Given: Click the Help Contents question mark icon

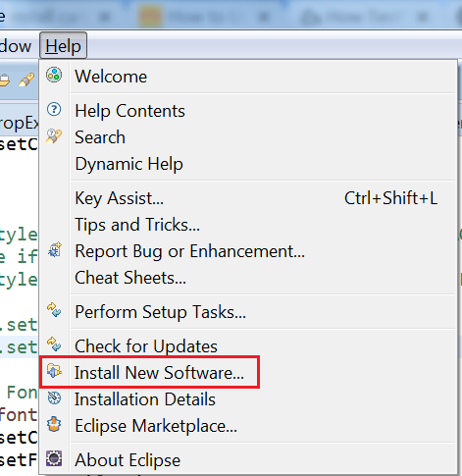Looking at the screenshot, I should point(54,109).
